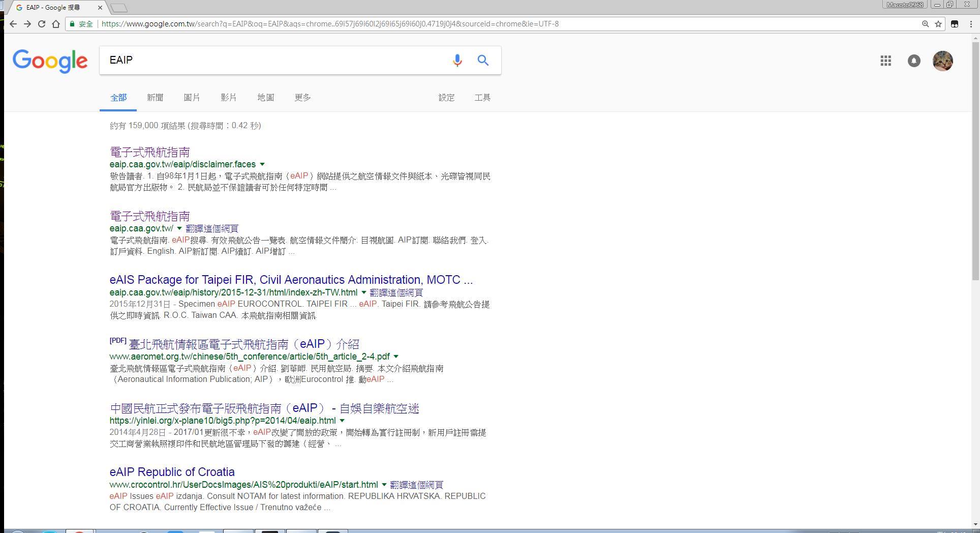Viewport: 980px width, 533px height.
Task: Open the 中國民航正式發布電子版飛航指南 result
Action: point(264,408)
